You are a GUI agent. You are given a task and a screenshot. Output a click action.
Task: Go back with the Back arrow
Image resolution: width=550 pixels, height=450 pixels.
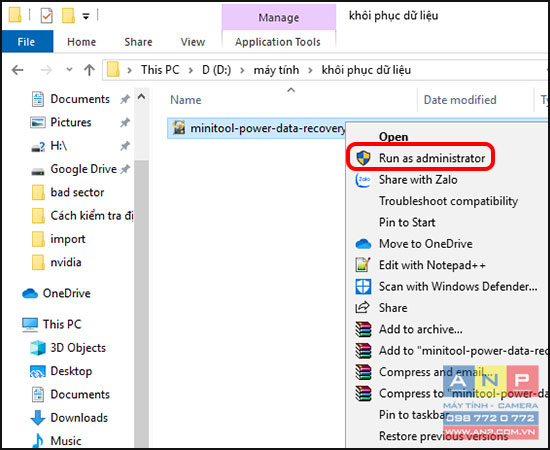click(x=18, y=70)
